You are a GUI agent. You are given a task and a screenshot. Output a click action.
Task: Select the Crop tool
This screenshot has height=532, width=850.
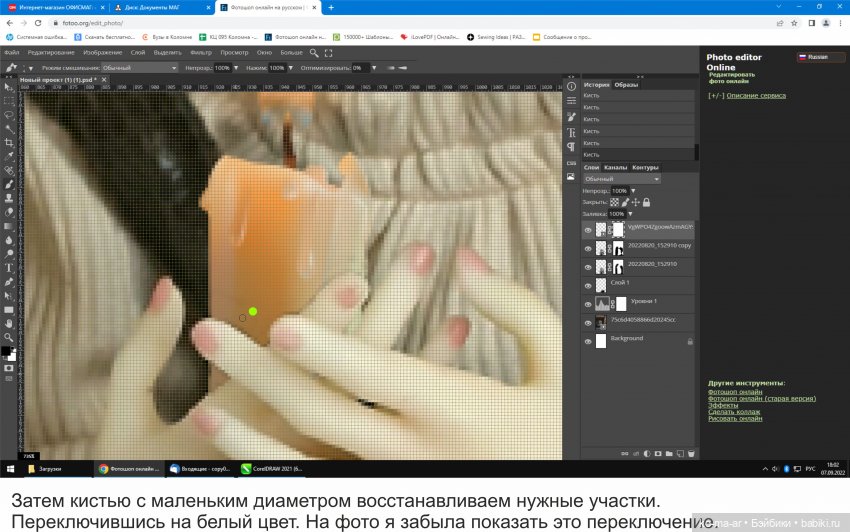tap(9, 143)
